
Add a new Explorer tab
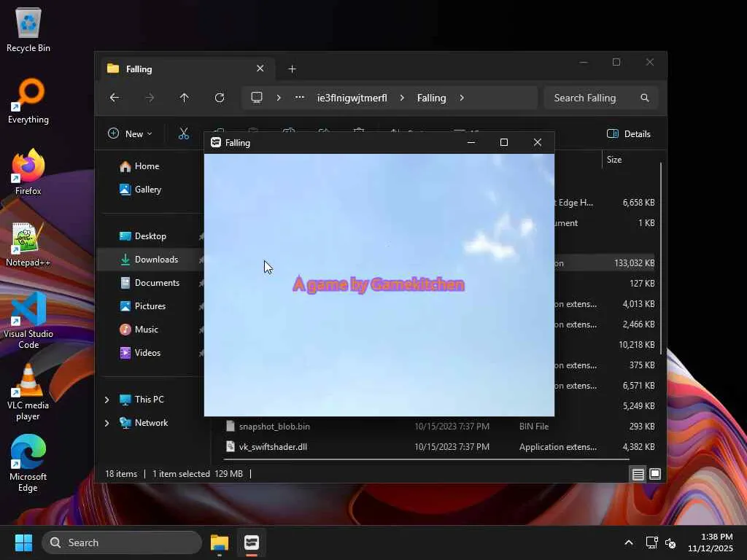(x=292, y=69)
